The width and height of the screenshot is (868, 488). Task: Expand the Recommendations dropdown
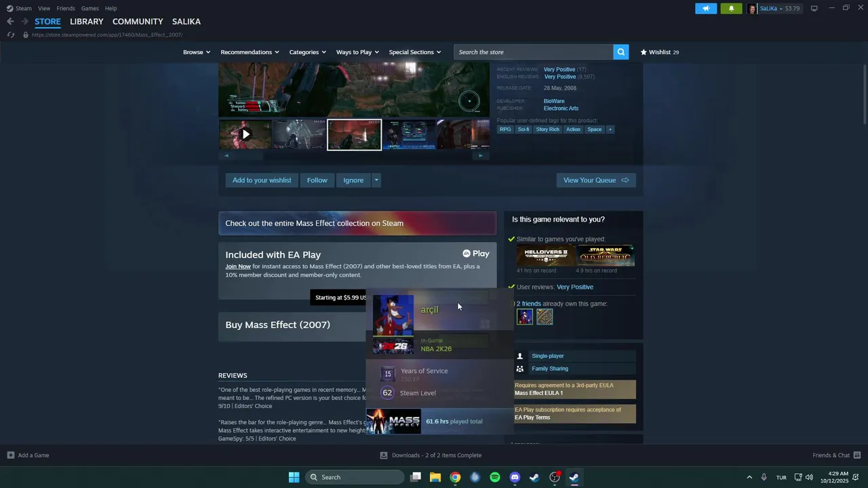[250, 52]
